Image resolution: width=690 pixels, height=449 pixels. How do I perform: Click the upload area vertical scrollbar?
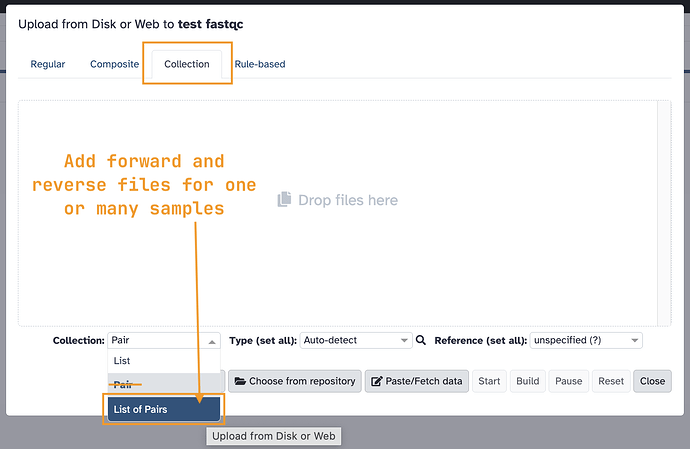click(x=664, y=213)
